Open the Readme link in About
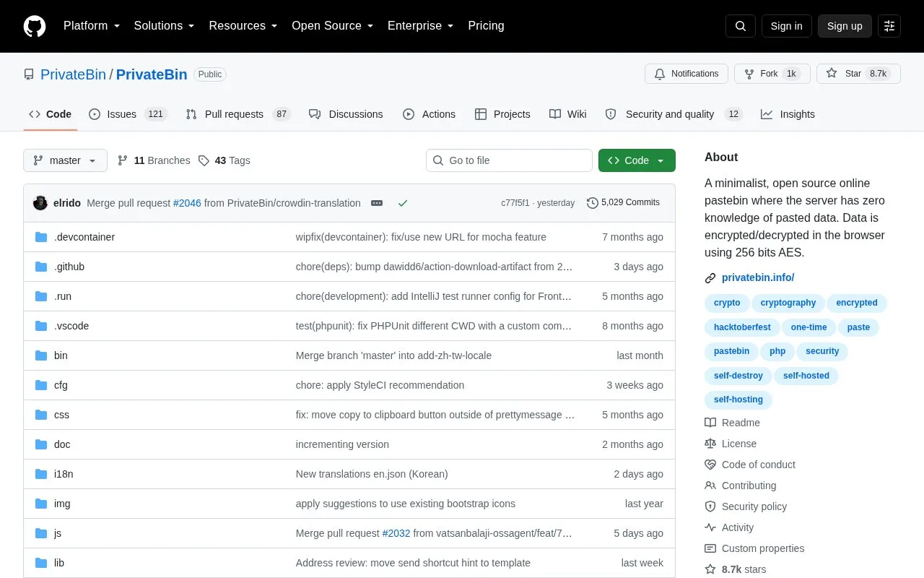The height and width of the screenshot is (578, 924). [x=732, y=423]
